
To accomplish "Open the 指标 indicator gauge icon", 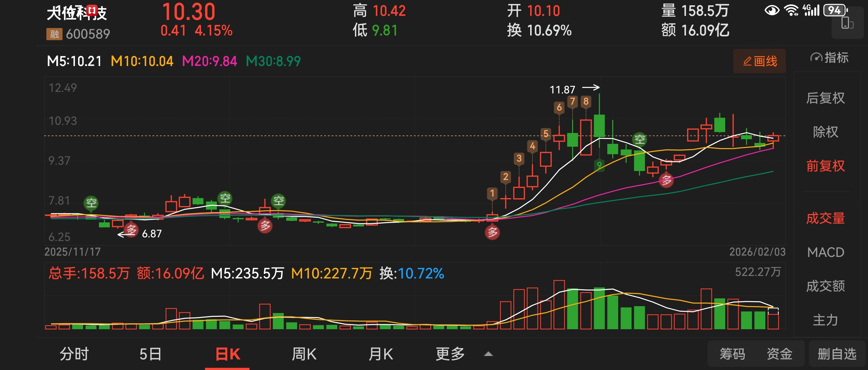I will 816,58.
